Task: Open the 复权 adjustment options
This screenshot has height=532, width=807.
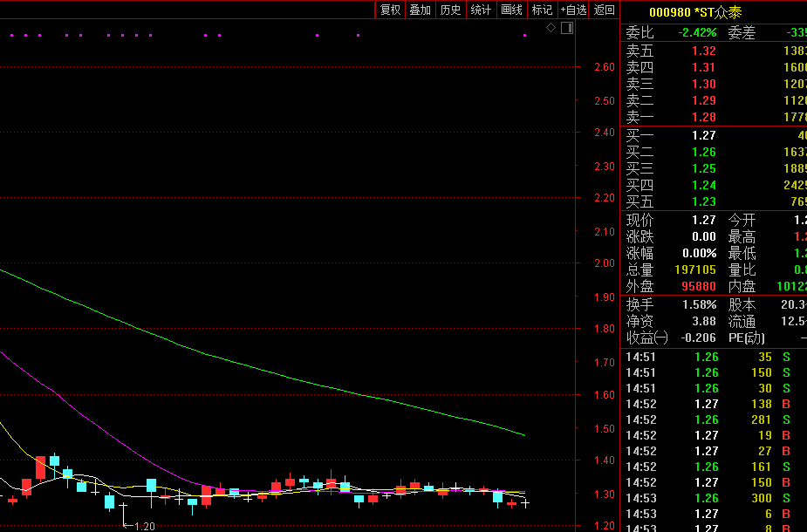Action: (390, 10)
